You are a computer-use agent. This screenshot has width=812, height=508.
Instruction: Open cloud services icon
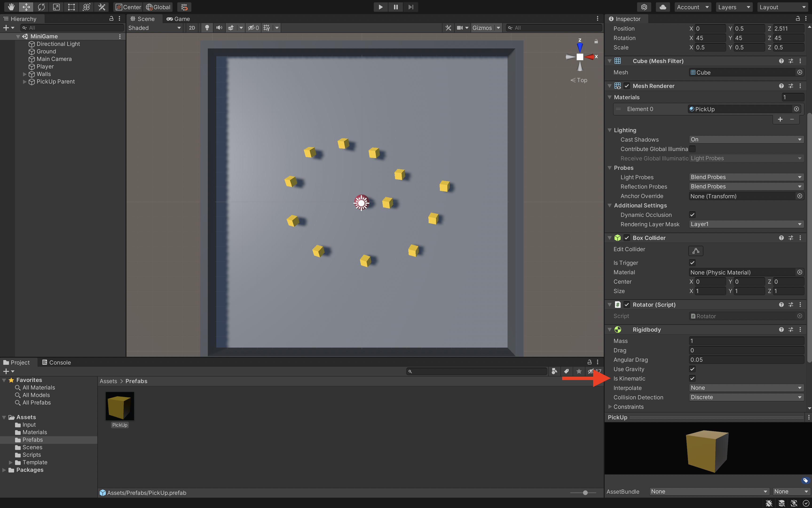[662, 7]
